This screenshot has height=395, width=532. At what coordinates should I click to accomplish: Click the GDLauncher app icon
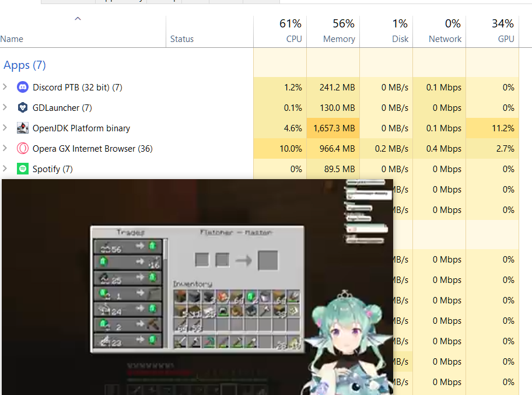click(x=23, y=107)
